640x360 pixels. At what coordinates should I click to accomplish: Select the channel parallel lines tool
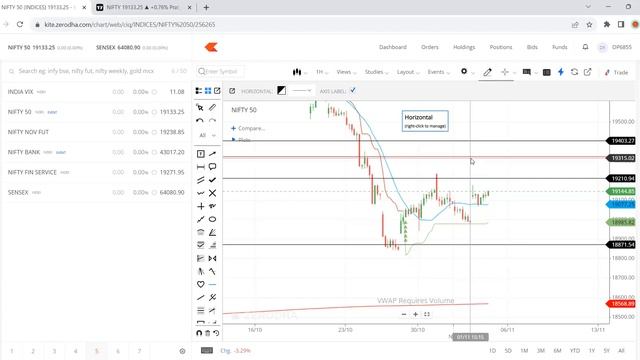tap(200, 180)
